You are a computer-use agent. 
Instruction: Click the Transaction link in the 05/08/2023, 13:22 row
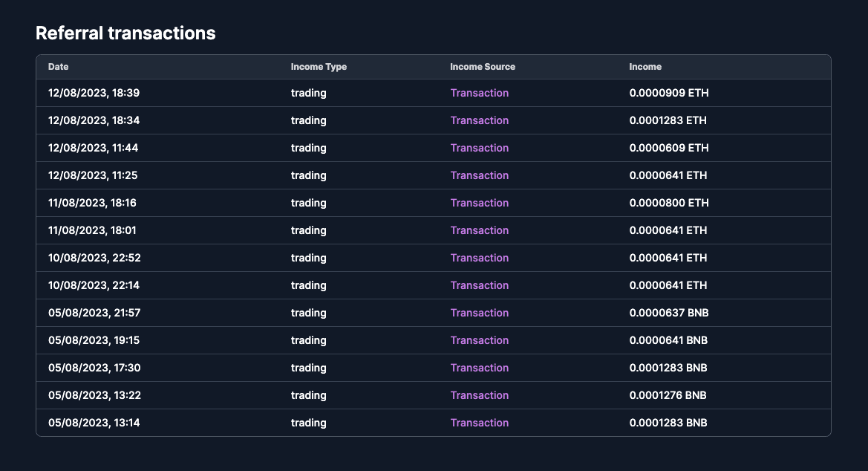coord(480,395)
